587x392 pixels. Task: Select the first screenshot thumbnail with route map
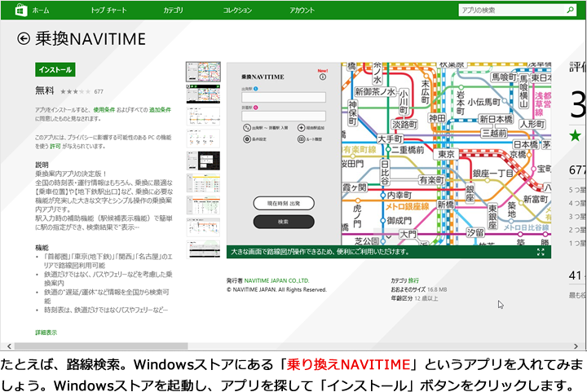(x=203, y=72)
